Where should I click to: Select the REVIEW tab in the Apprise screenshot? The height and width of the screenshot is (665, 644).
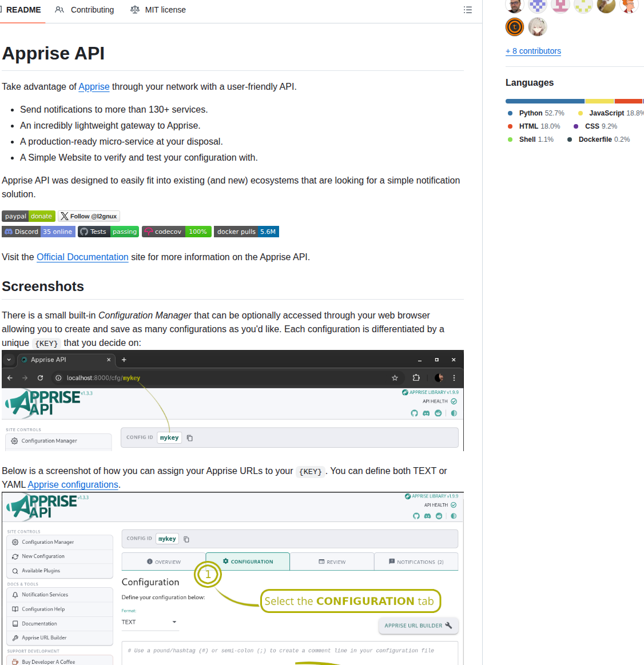332,562
